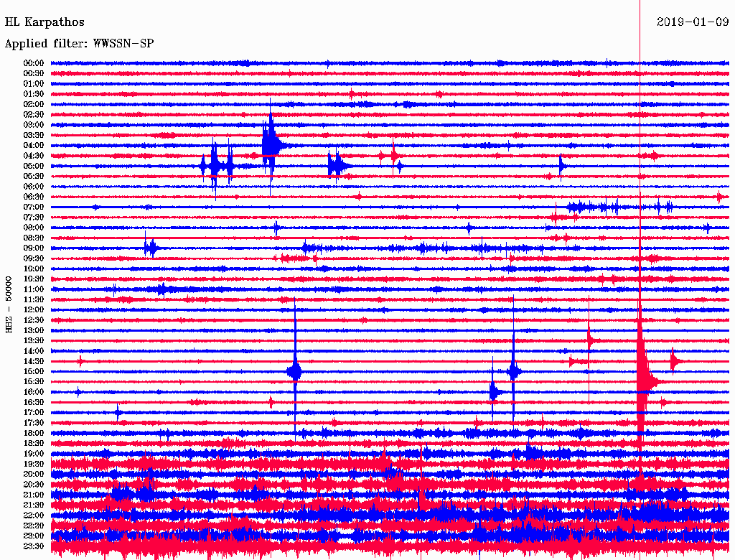Click the "15:00" time row label
Screen dimensions: 735x560
tap(34, 371)
